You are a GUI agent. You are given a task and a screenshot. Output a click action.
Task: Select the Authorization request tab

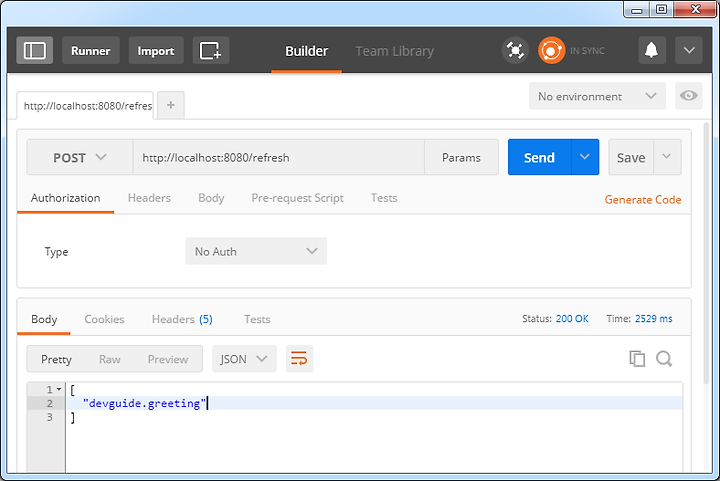coord(65,198)
